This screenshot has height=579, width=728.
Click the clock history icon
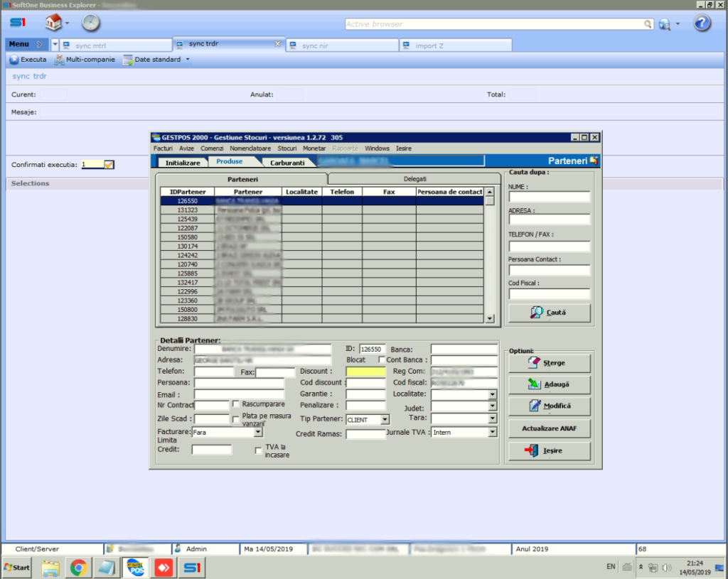coord(90,22)
